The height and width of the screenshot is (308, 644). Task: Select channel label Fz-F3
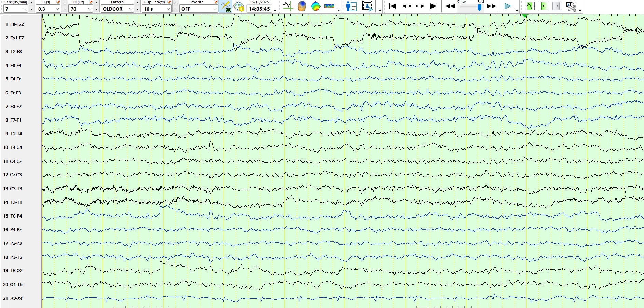tap(16, 93)
